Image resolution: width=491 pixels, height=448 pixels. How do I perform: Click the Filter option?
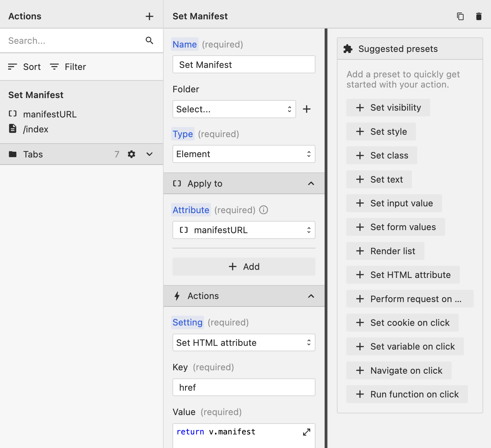tap(68, 67)
